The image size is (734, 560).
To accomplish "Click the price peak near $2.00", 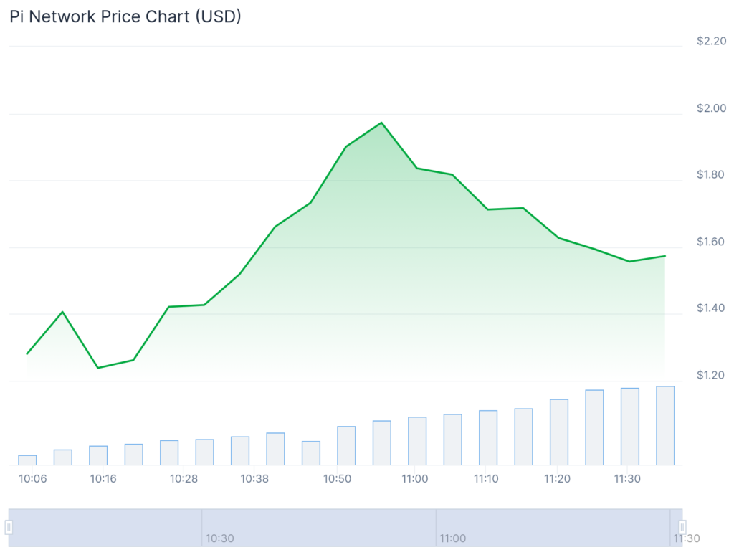I will point(381,123).
